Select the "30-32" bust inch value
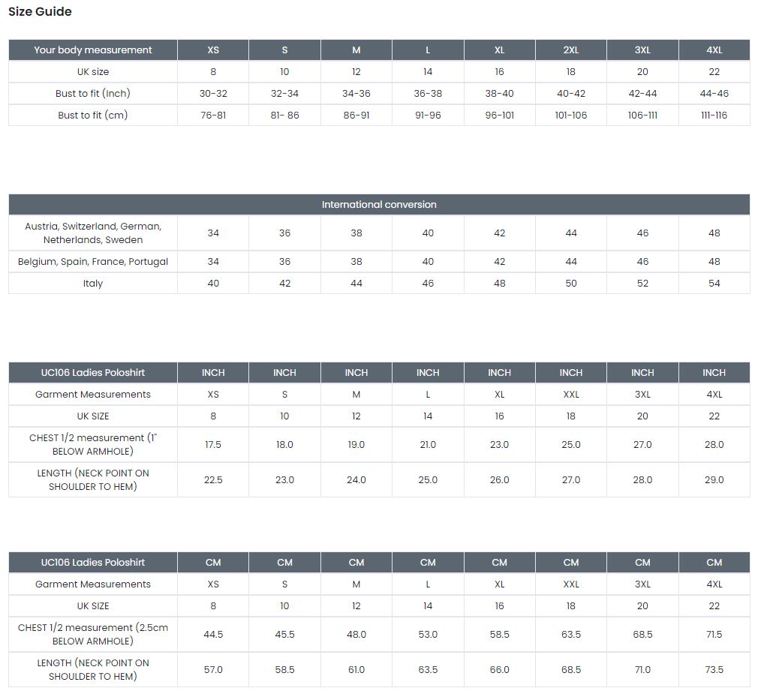 coord(213,93)
